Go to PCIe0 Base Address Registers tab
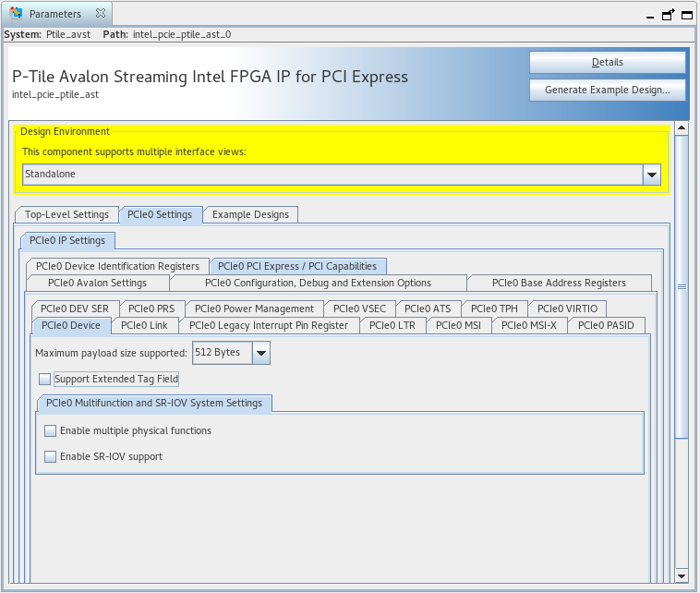The image size is (700, 593). 559,283
